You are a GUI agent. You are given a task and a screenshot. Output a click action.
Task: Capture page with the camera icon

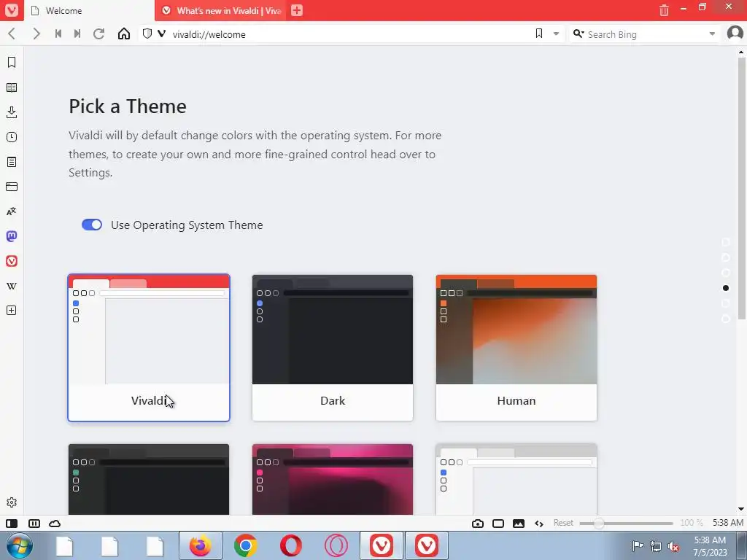(x=477, y=524)
